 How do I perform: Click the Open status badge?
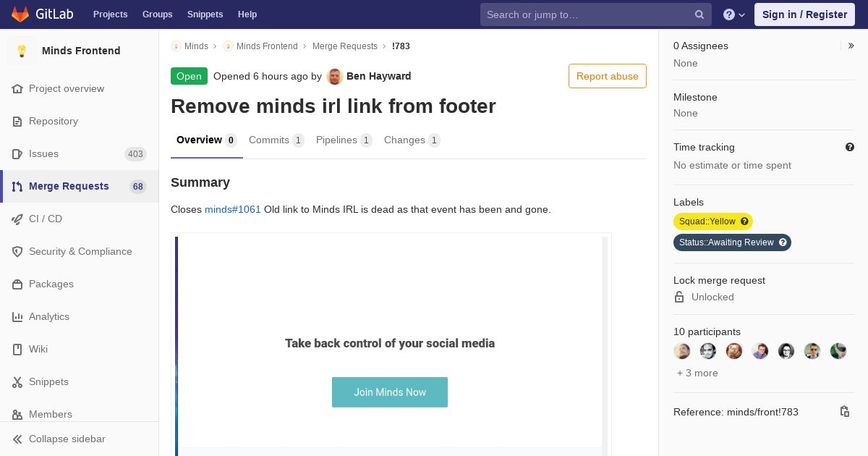[x=189, y=76]
